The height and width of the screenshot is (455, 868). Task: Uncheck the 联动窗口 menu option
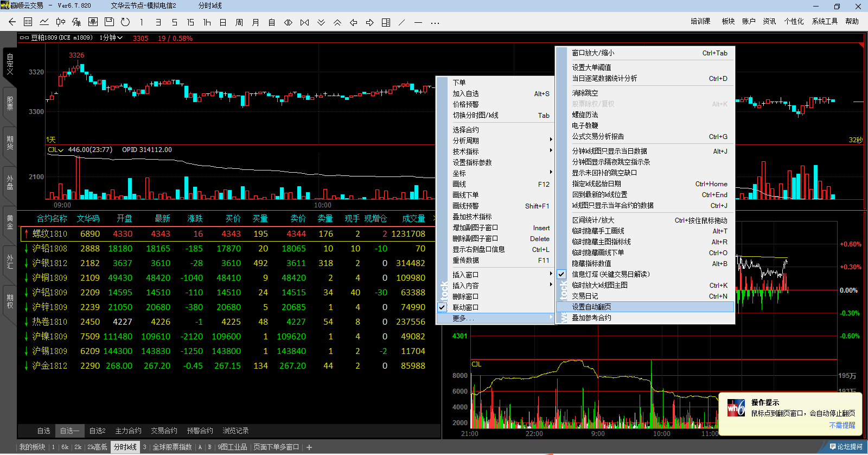465,307
